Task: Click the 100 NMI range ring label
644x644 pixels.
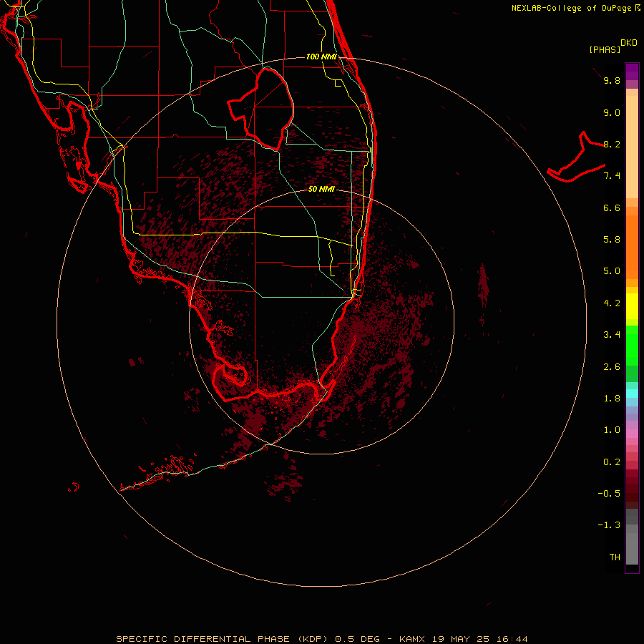Action: (321, 57)
